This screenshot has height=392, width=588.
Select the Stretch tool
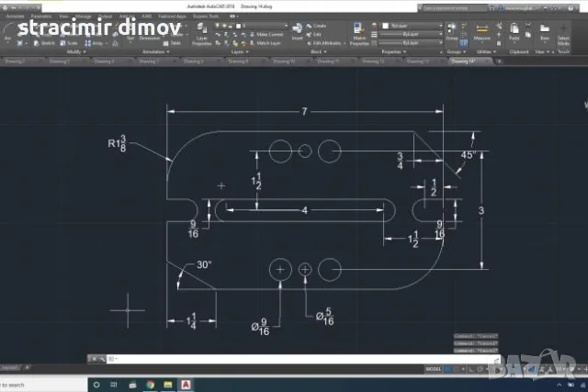tap(44, 43)
